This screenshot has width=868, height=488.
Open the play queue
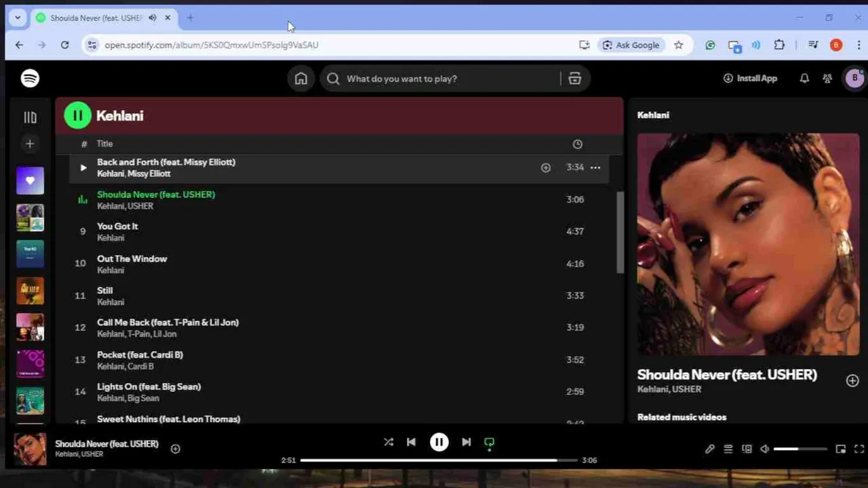coord(728,449)
